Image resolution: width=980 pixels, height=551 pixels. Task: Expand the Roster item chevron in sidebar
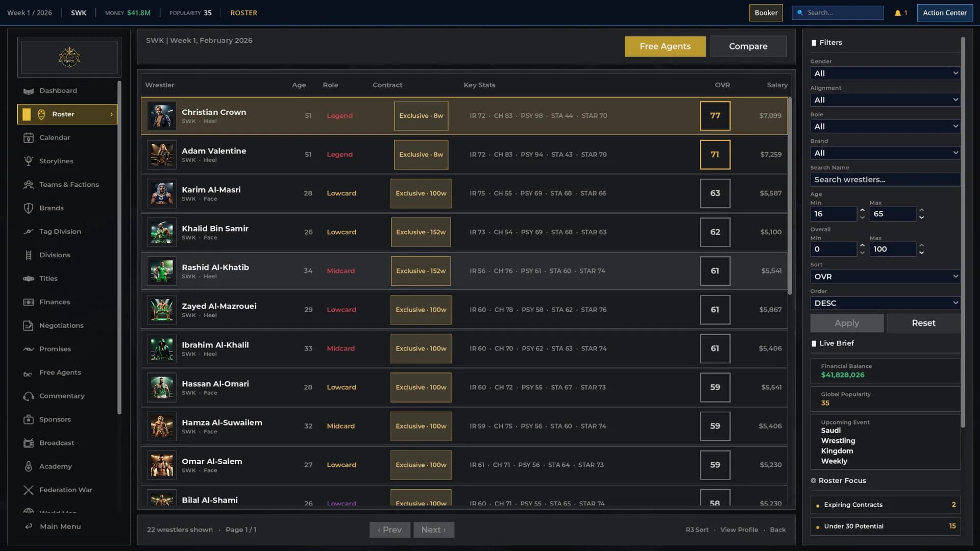[111, 114]
